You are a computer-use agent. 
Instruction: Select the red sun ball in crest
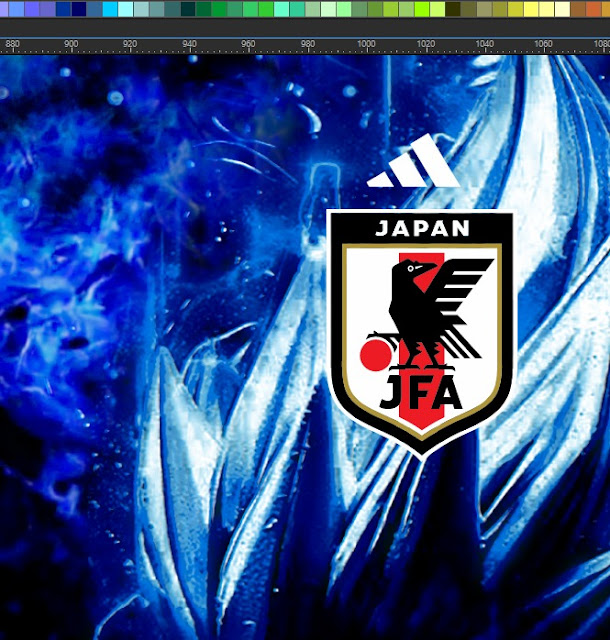(x=376, y=355)
